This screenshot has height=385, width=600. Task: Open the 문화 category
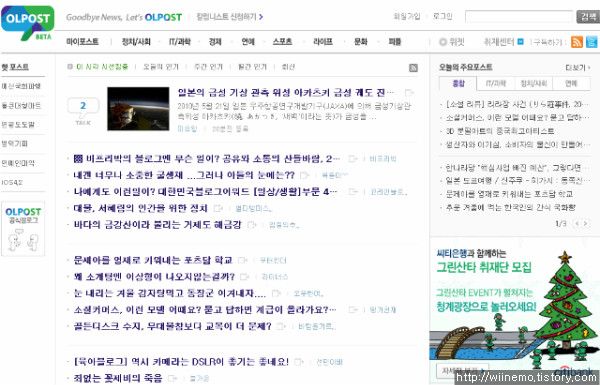(360, 42)
